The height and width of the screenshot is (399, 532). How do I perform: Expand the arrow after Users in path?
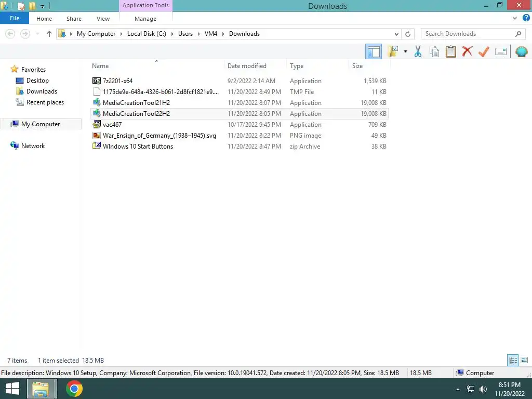coord(199,34)
